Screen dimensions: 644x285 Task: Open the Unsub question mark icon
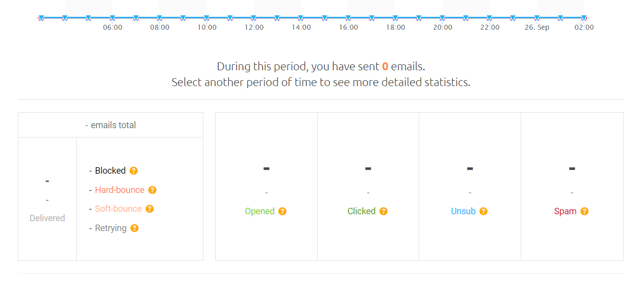click(x=484, y=211)
